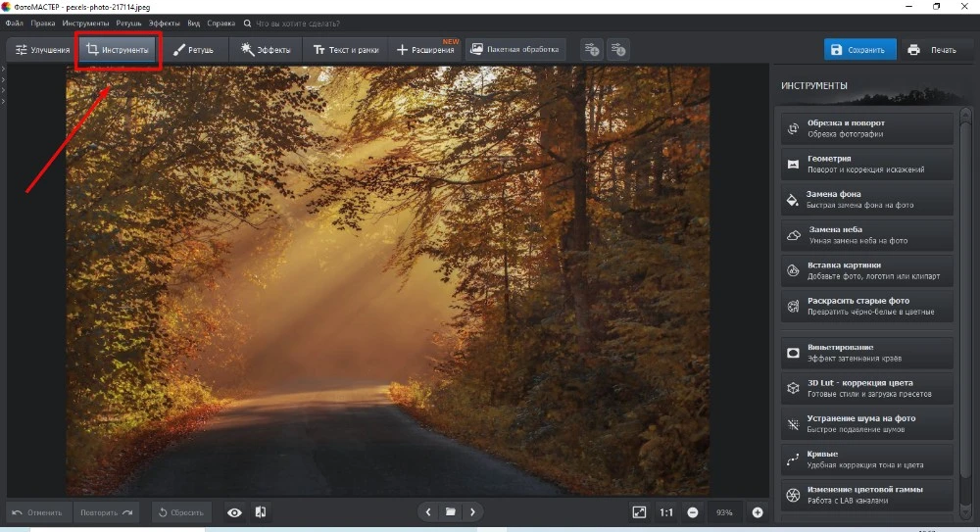Screen dimensions: 980x532
Task: Select the Geometry correction tool
Action: [x=866, y=164]
